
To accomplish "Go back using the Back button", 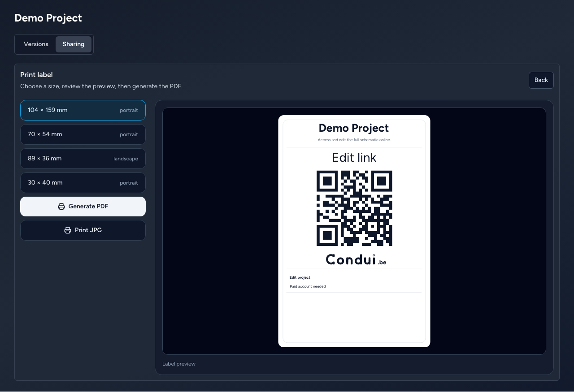I will click(541, 80).
